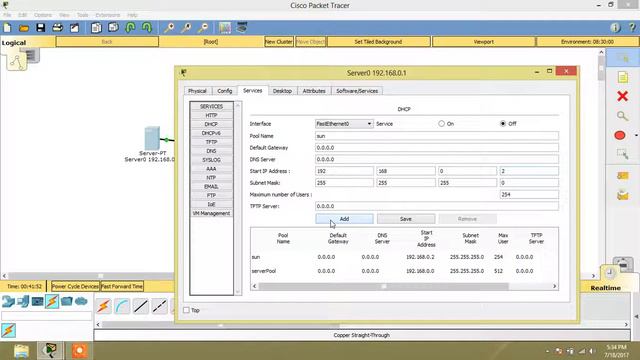Click the New Cluster button
640x360 pixels.
click(279, 42)
